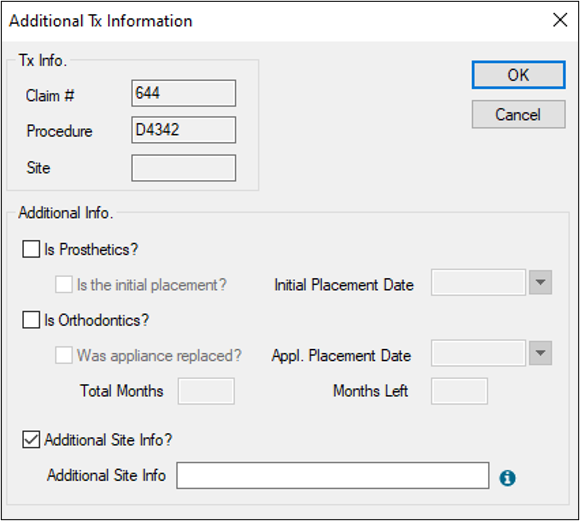Click into the Appl. Placement Date field

(478, 353)
